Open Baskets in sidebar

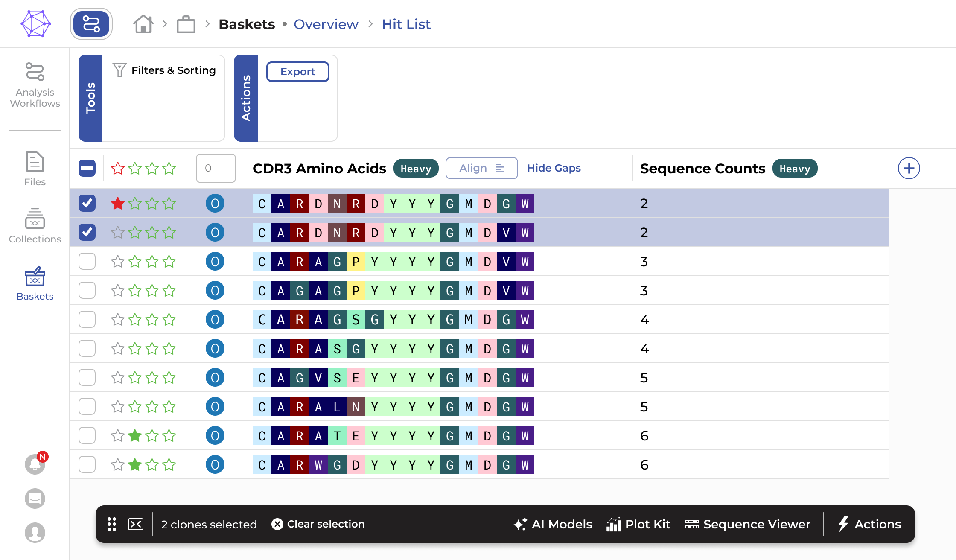(x=35, y=283)
